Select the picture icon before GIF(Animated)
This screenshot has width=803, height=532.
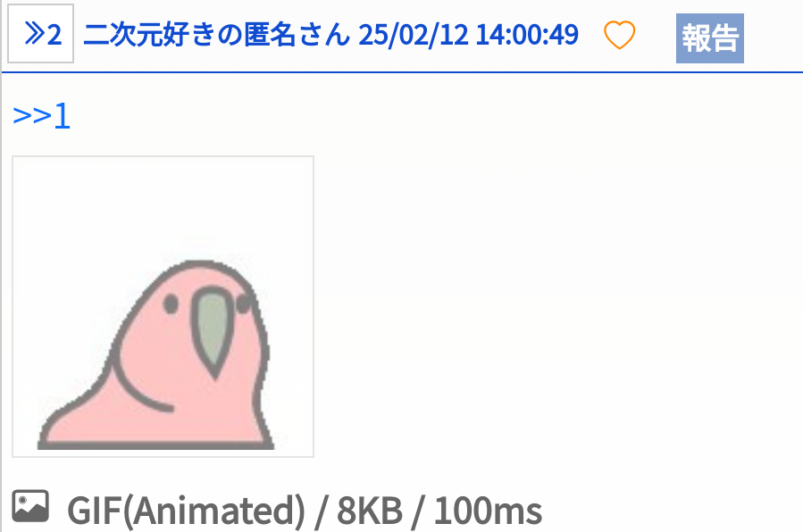click(x=30, y=506)
